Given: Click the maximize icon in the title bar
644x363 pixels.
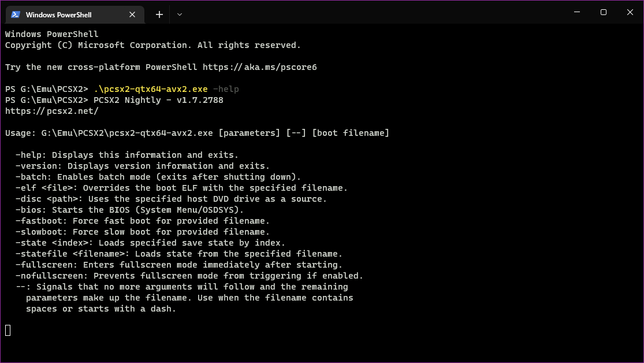Looking at the screenshot, I should pos(603,12).
